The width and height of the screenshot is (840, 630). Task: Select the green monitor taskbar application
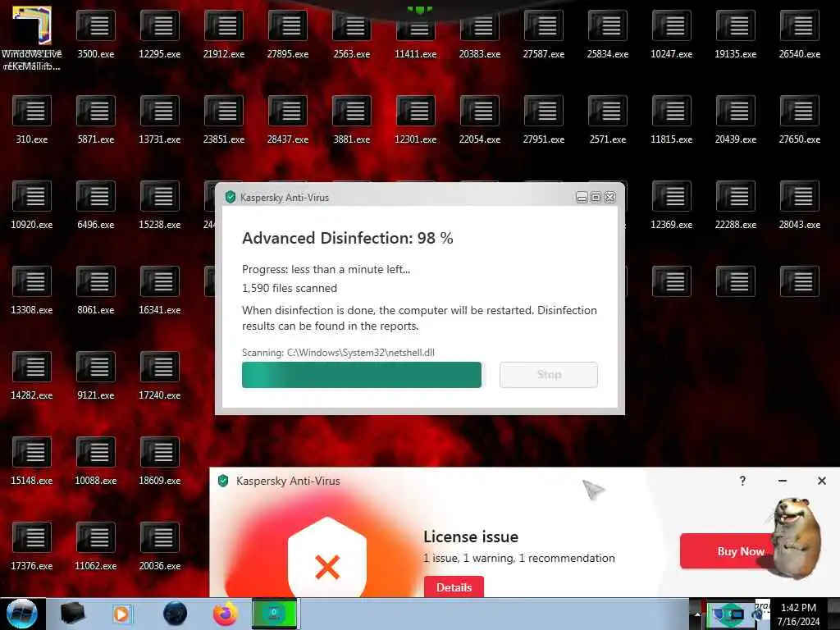pos(274,614)
